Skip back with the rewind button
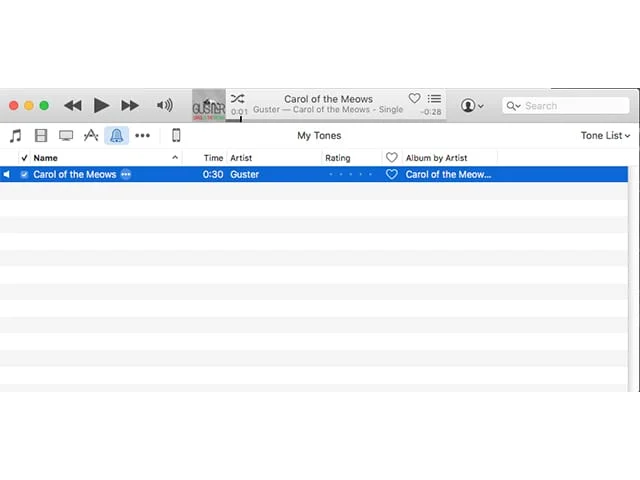Viewport: 640px width, 480px height. (x=73, y=106)
